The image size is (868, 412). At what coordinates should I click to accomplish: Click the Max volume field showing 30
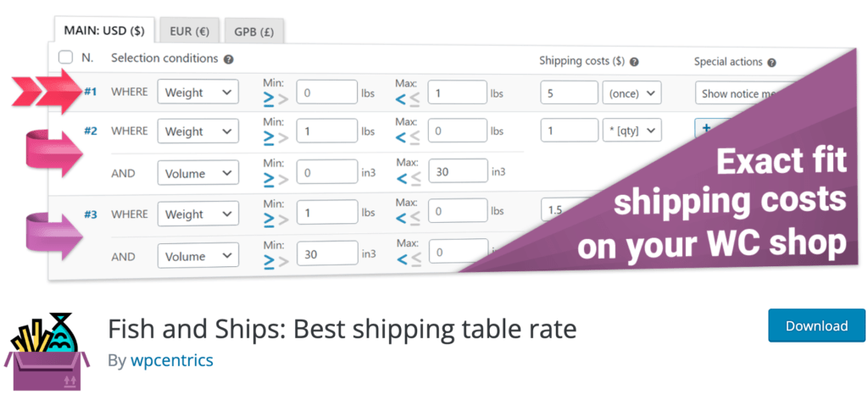[x=458, y=171]
